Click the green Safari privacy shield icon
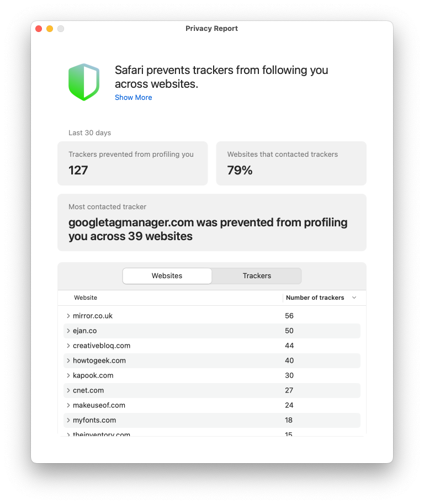The width and height of the screenshot is (424, 504). tap(83, 82)
